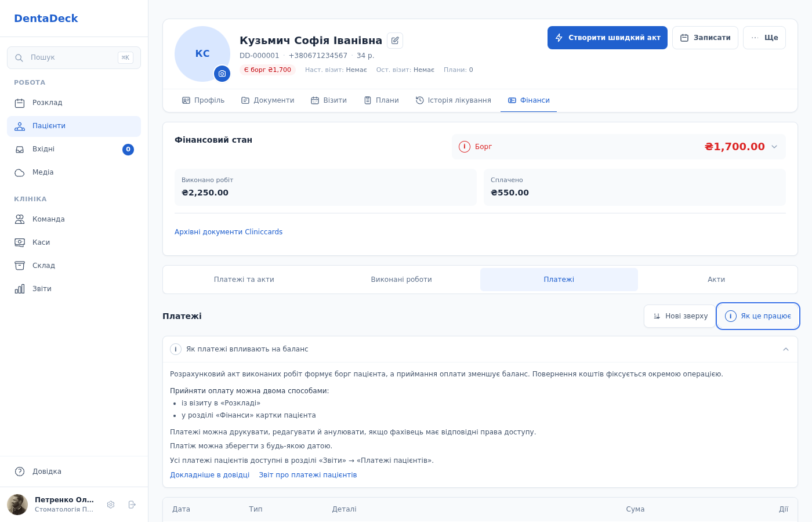Click the camera icon on patient avatar
The image size is (812, 522).
coord(222,74)
